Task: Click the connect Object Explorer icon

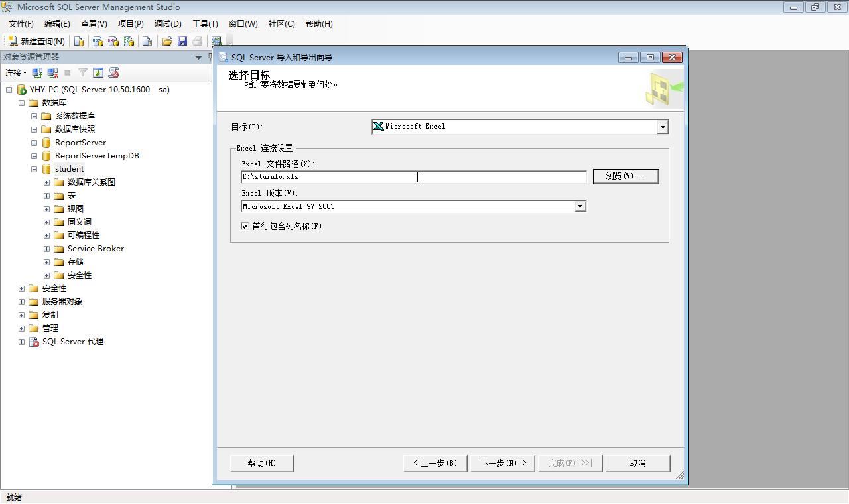Action: click(x=38, y=73)
